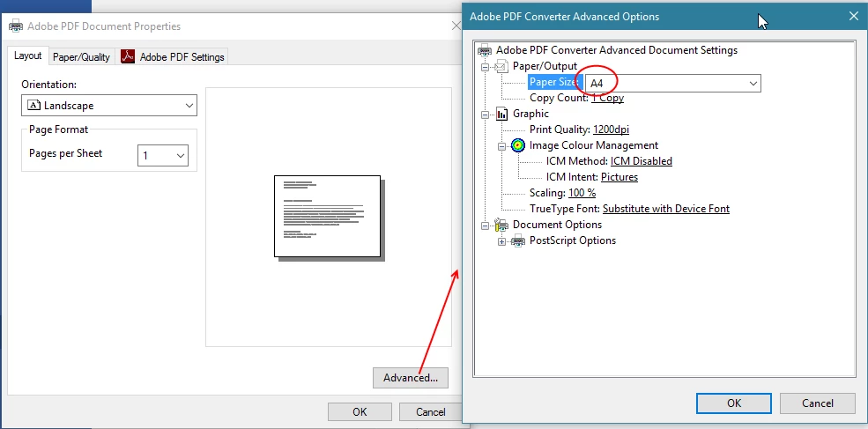Click OK in Adobe PDF Document Properties
Screen dimensions: 868x429
pos(360,412)
